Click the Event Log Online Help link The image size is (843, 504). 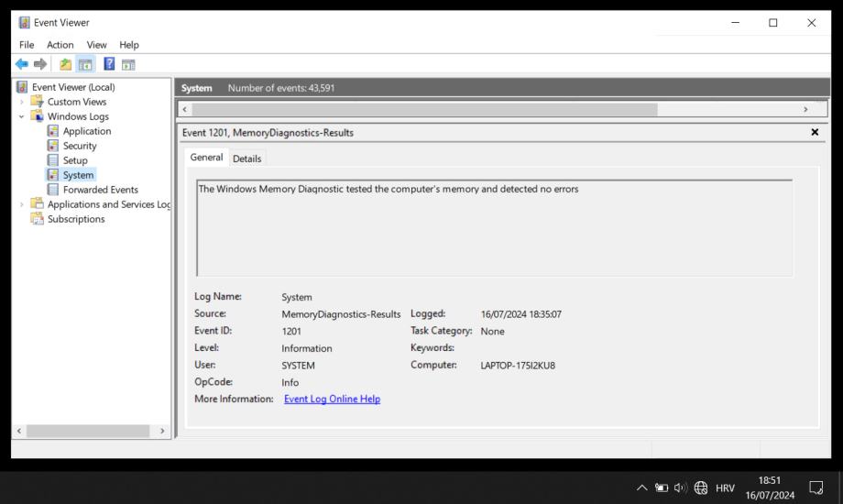click(x=332, y=400)
